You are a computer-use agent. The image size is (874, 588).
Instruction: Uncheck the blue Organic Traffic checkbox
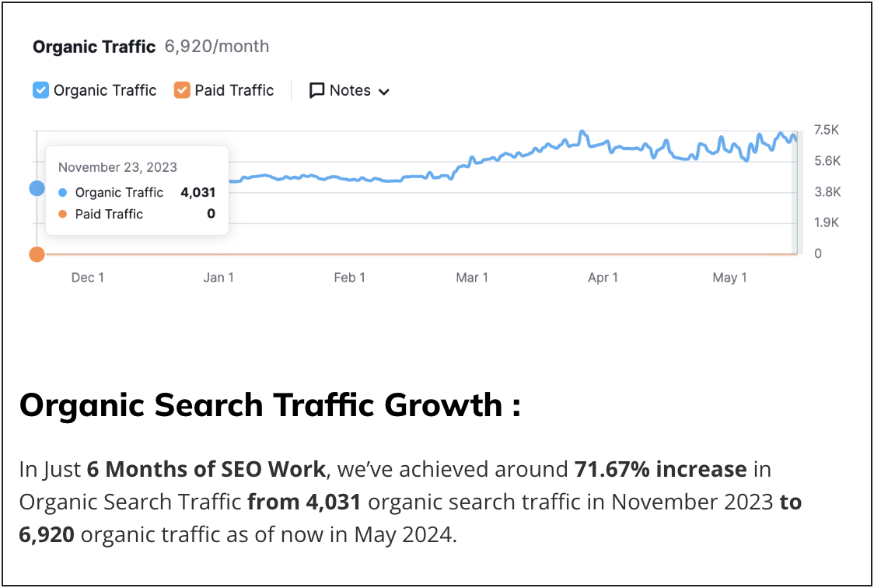point(41,90)
